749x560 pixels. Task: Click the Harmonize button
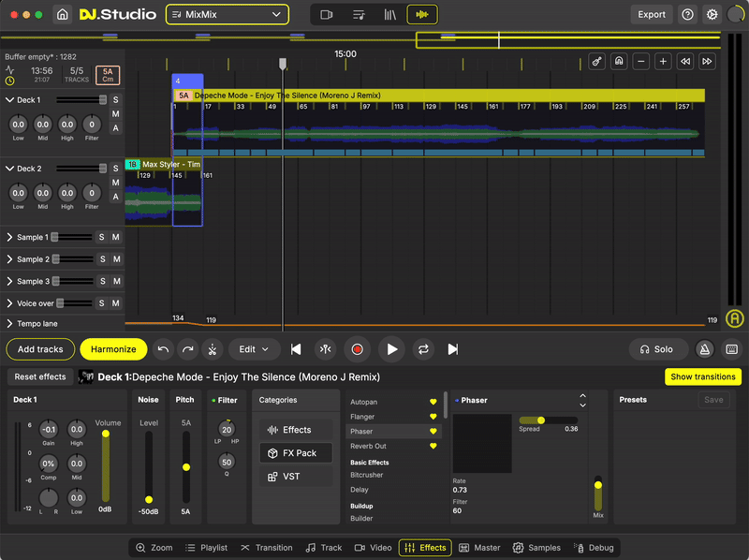(113, 349)
